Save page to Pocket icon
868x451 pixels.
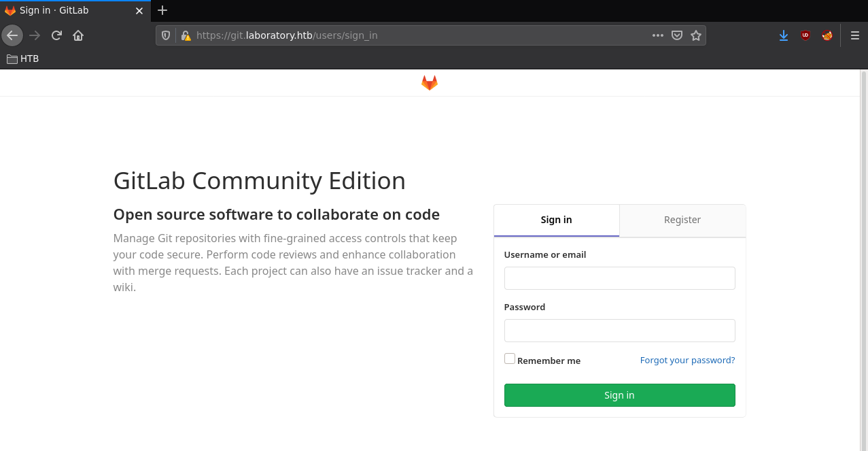click(x=677, y=35)
